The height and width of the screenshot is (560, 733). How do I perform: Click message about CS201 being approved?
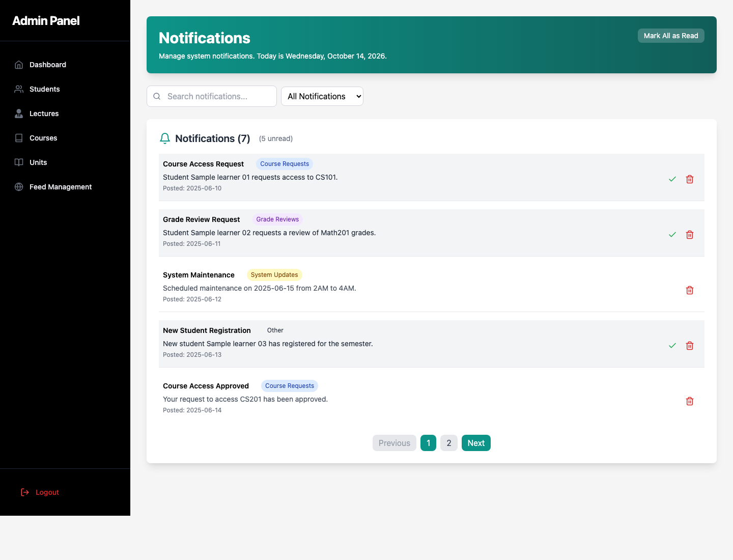pyautogui.click(x=245, y=399)
